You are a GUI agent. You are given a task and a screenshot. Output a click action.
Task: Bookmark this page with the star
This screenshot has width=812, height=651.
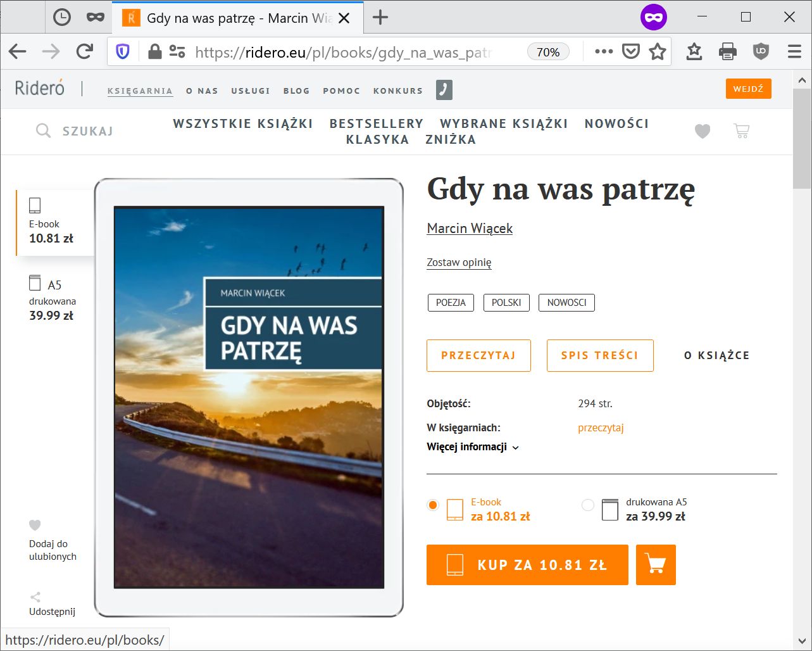[x=658, y=52]
